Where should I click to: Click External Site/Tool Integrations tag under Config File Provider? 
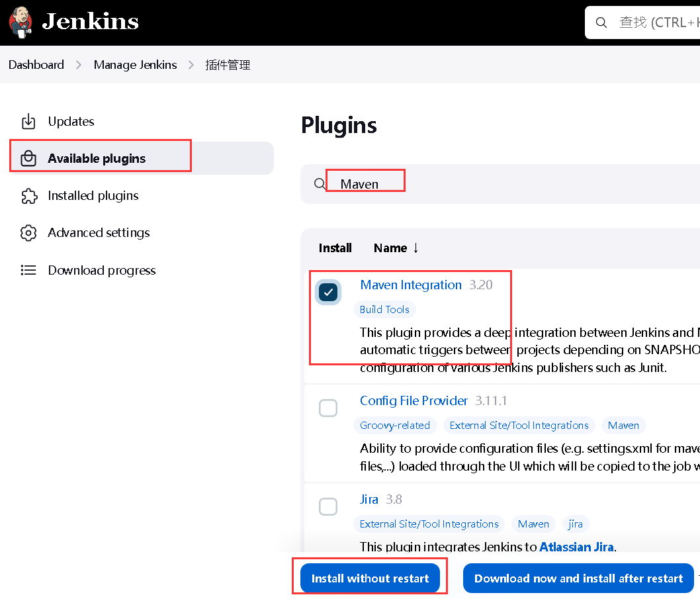(x=519, y=425)
